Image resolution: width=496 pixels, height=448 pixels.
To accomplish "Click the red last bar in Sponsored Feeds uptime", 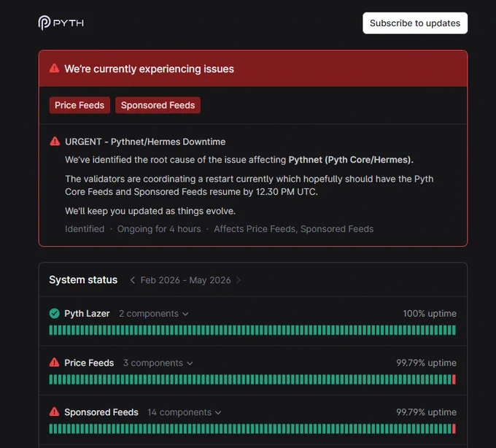I will click(454, 429).
